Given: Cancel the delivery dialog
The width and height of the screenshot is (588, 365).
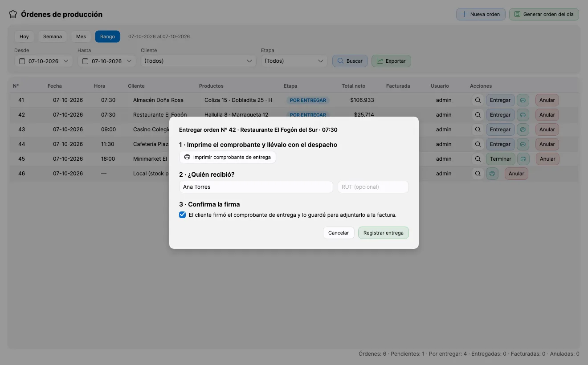Looking at the screenshot, I should click(x=339, y=233).
